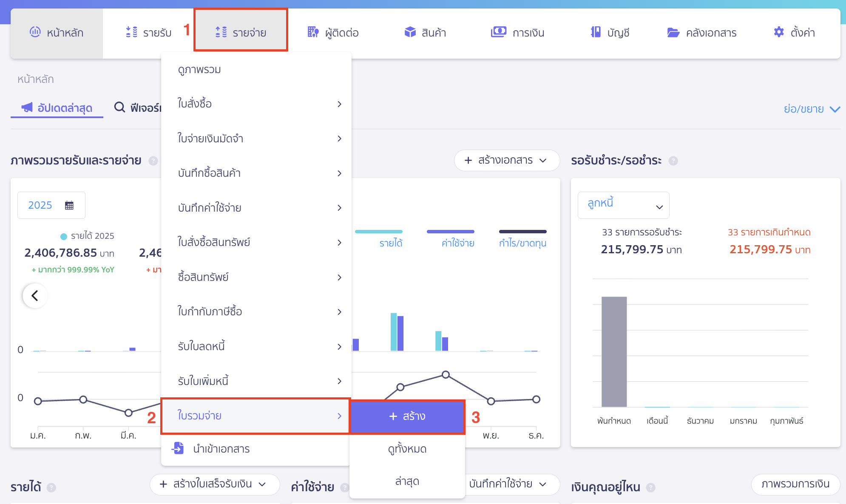Click the import document icon
846x504 pixels.
(x=178, y=448)
